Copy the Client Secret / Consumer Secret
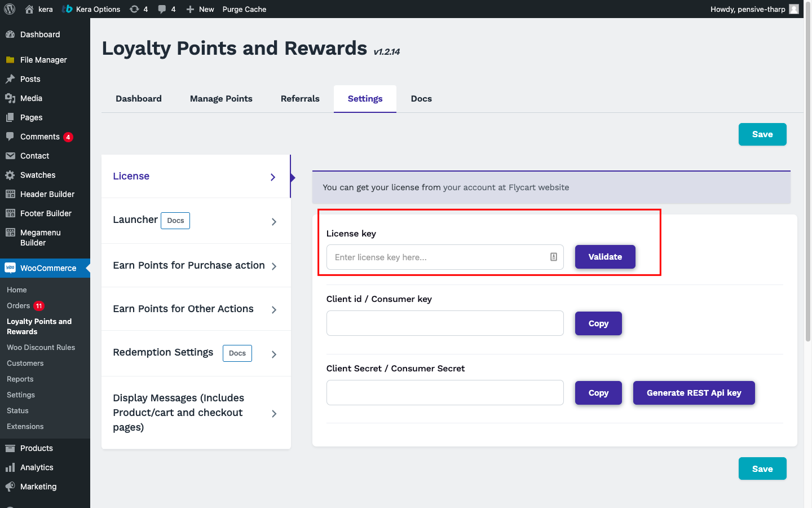Image resolution: width=812 pixels, height=508 pixels. click(598, 393)
